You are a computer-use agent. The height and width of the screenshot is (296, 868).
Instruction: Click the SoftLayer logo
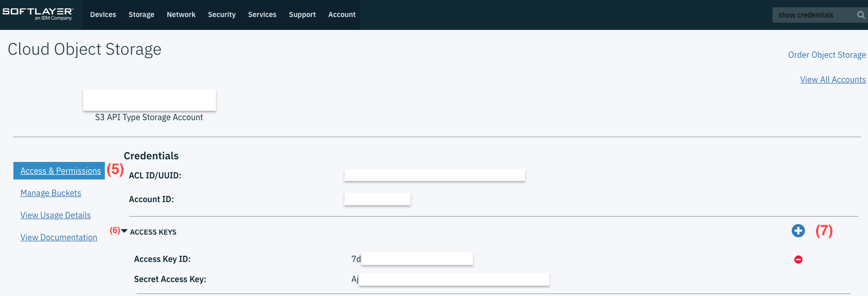pyautogui.click(x=38, y=14)
